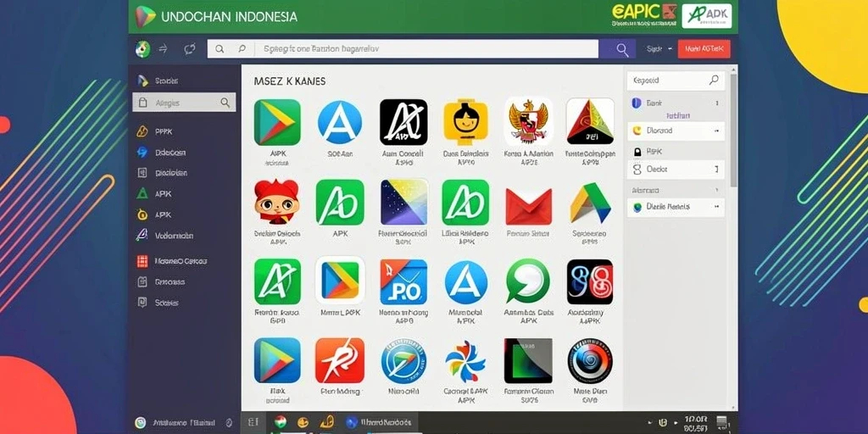Click the vertical scrollbar on the right edge
The image size is (868, 434).
pos(734,130)
